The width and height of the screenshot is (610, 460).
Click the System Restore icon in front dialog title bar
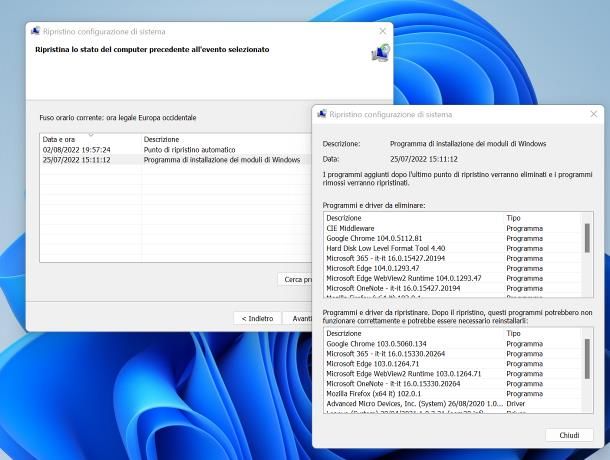[322, 114]
